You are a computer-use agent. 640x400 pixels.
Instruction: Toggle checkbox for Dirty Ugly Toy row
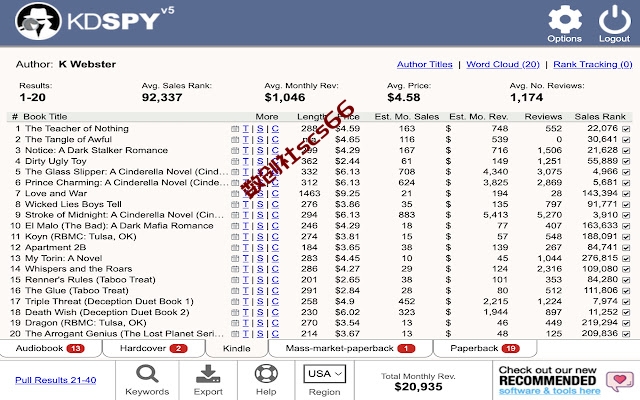(626, 161)
